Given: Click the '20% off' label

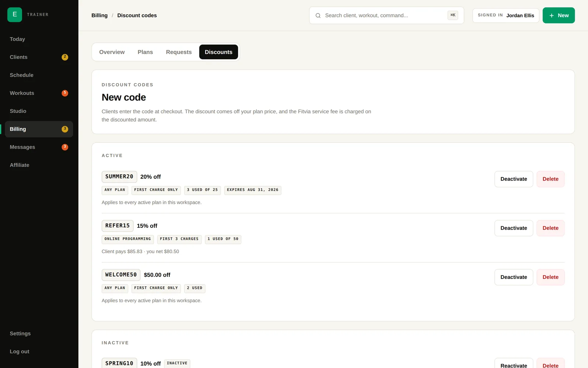Looking at the screenshot, I should coord(151,177).
